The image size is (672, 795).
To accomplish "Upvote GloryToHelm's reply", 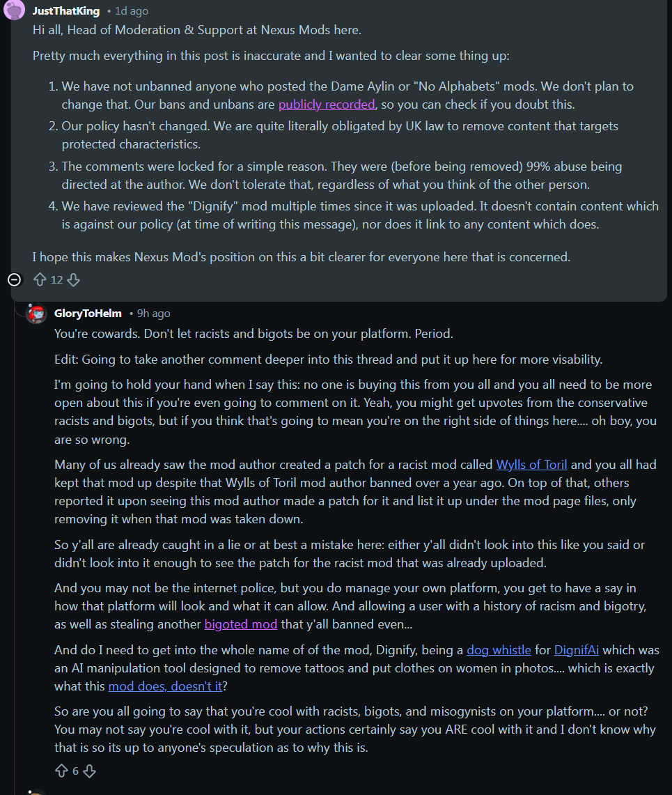I will pos(61,771).
